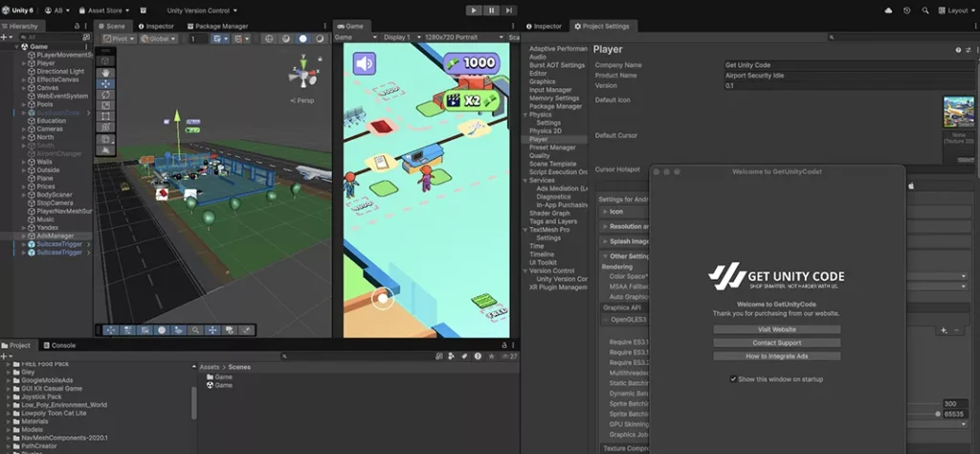Open the Layout dropdown
The image size is (980, 454).
[957, 11]
